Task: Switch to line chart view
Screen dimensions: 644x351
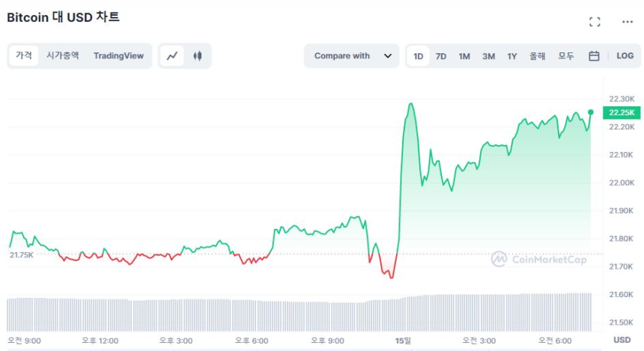Action: tap(172, 56)
